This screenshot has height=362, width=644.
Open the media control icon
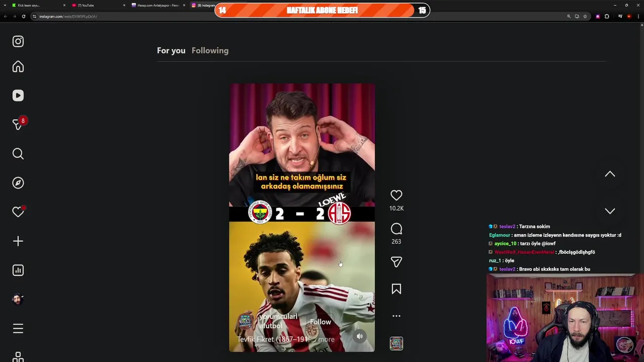tap(620, 16)
